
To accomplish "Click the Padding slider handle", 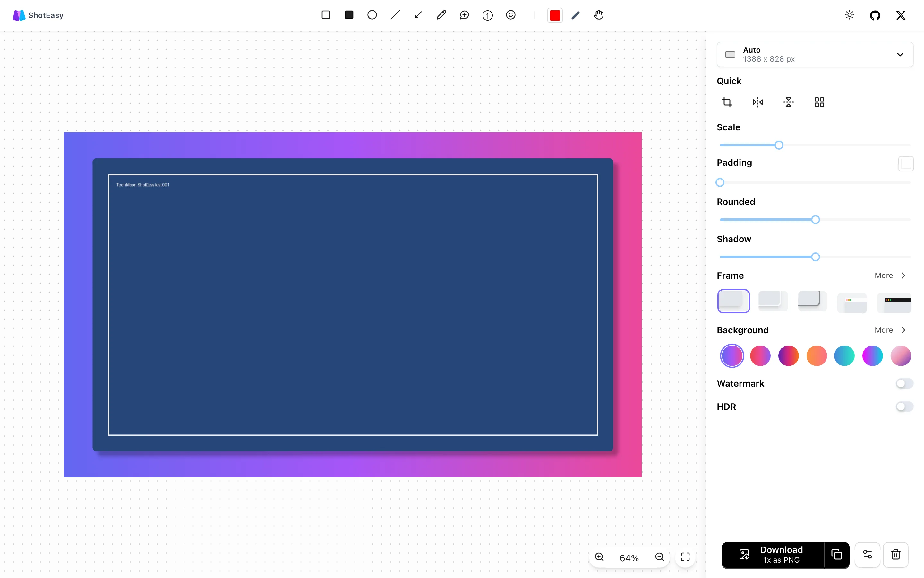I will tap(720, 182).
